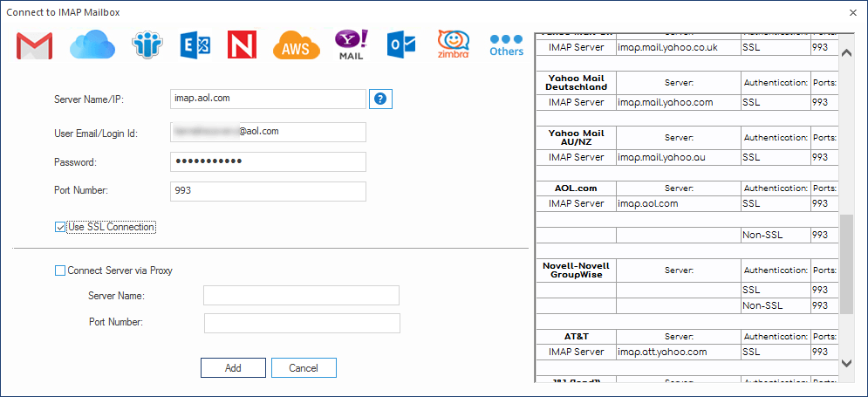Pick the Yahoo Mail icon
Screen dimensions: 868x397
[351, 44]
